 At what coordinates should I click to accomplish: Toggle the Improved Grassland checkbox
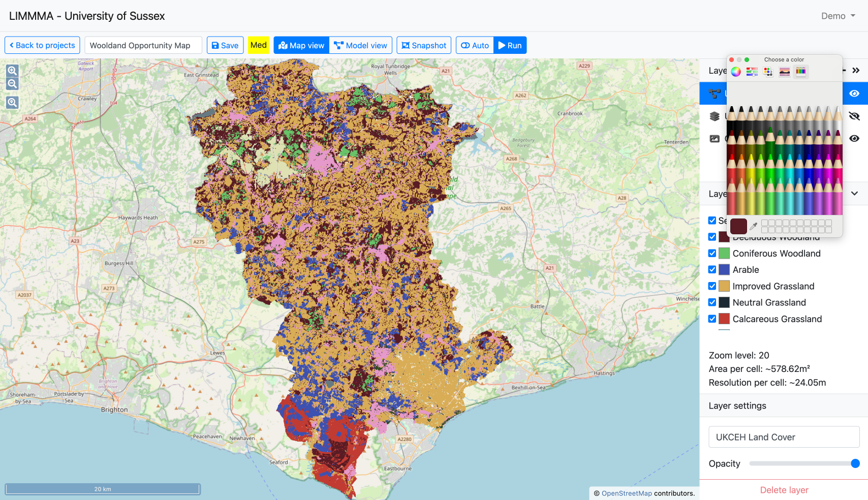[x=712, y=286]
